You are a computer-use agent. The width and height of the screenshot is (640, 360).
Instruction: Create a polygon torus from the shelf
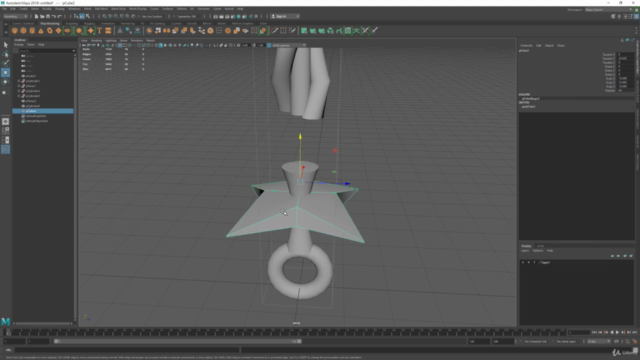[x=49, y=31]
